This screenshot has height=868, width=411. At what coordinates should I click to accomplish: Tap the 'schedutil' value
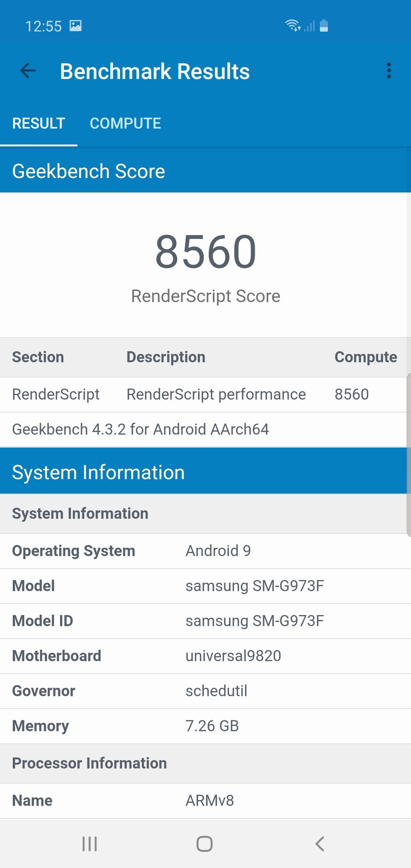[216, 691]
